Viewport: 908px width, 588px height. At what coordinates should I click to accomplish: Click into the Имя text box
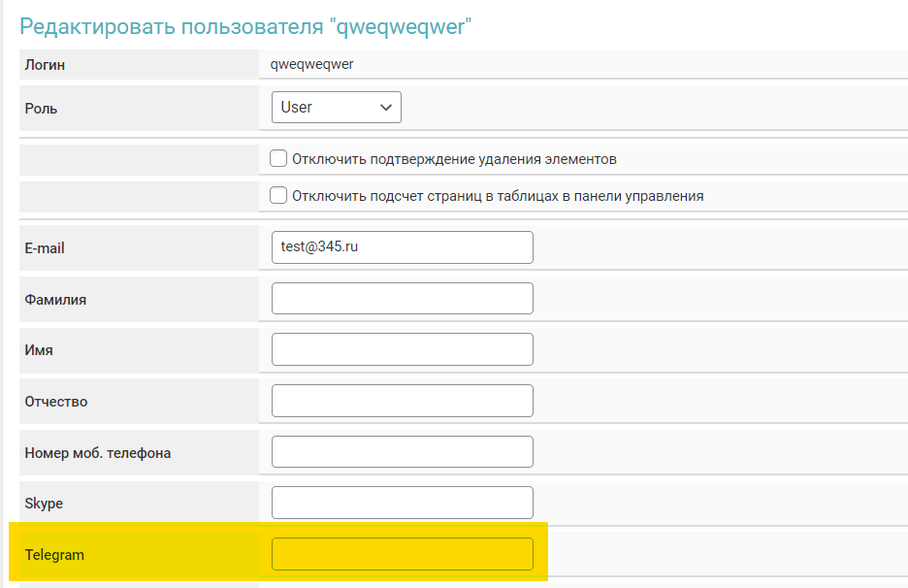(402, 349)
